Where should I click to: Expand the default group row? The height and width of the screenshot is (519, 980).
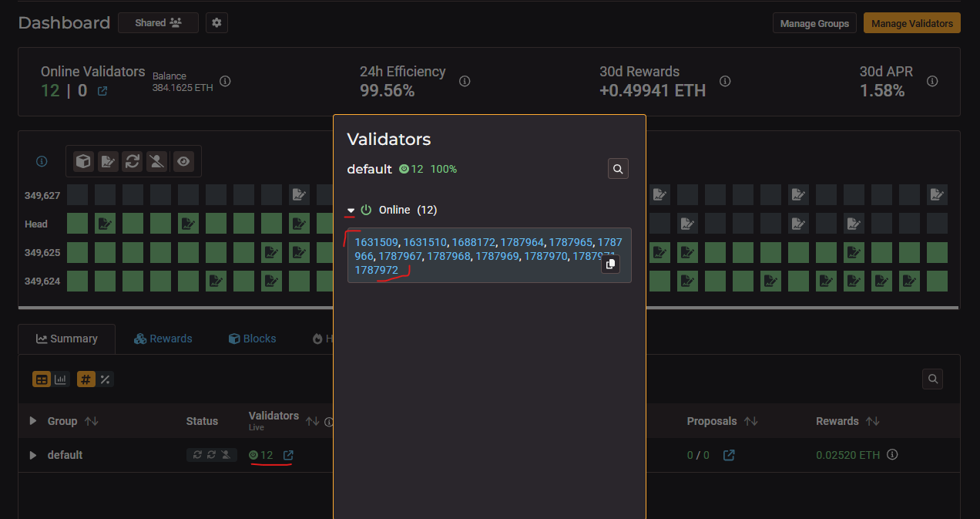click(32, 455)
